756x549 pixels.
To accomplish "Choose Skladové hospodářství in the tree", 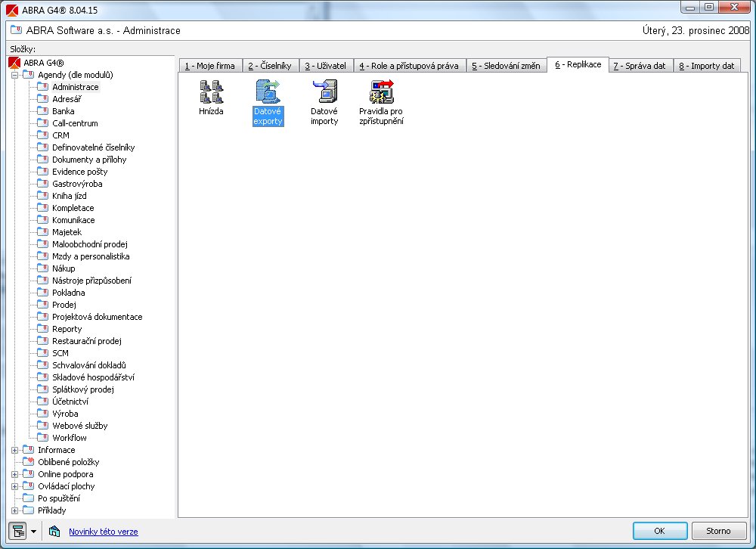I will tap(94, 377).
